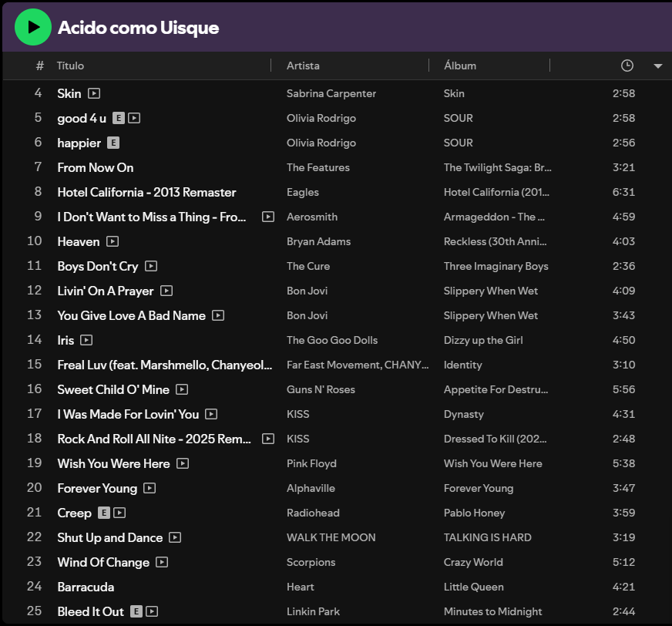Click the explicit badge on Bleed It Out
Screen dimensions: 672x626
pyautogui.click(x=136, y=611)
